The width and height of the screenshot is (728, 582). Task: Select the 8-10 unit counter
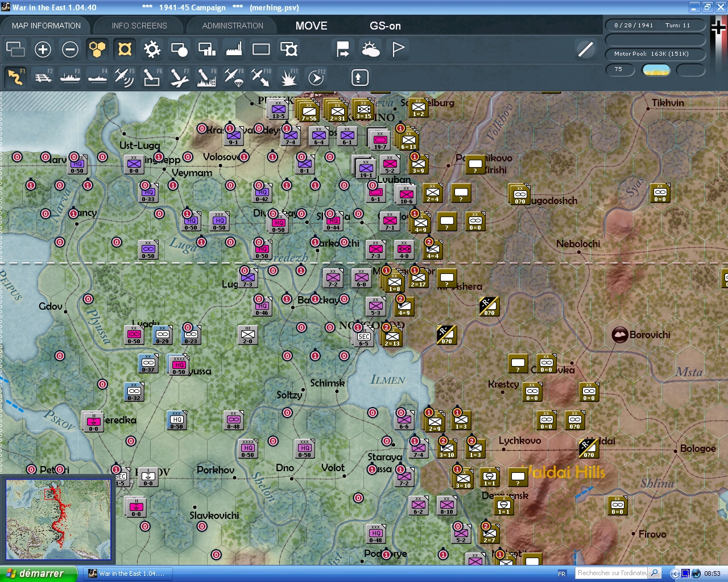coord(447,505)
